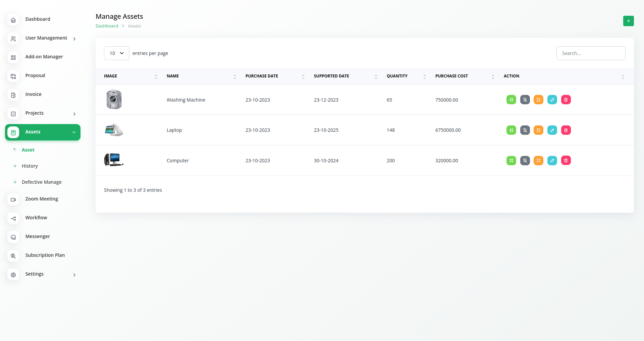Image resolution: width=644 pixels, height=341 pixels.
Task: Click the Search input field
Action: point(590,53)
